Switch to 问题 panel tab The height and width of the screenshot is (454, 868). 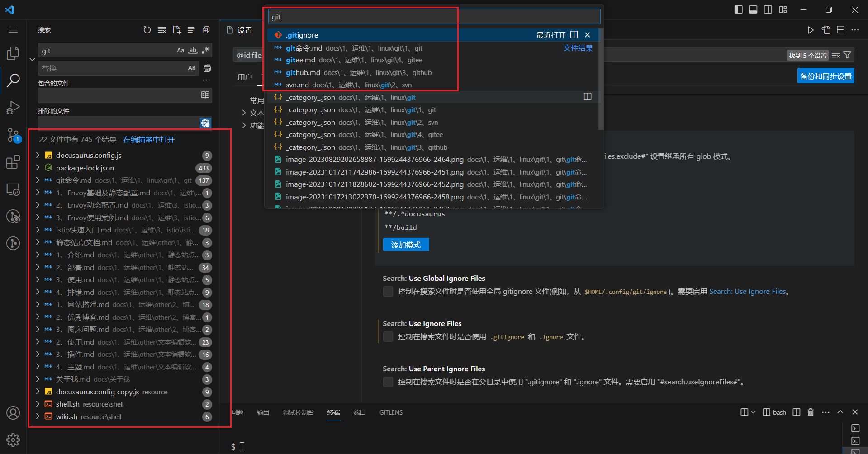tap(237, 412)
